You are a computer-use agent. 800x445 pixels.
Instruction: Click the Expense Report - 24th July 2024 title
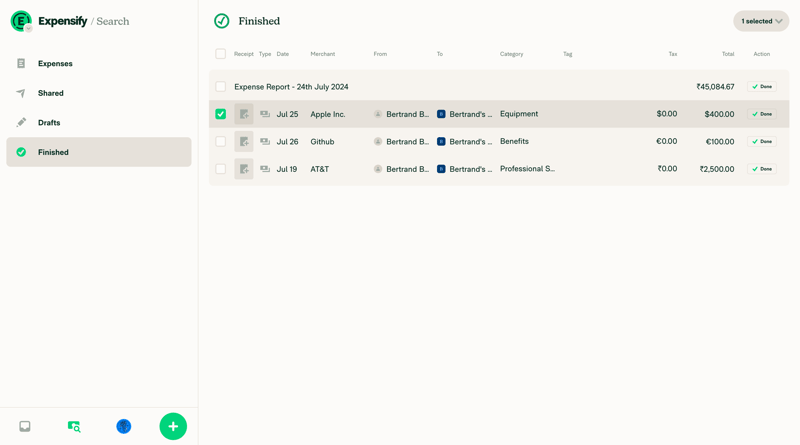[291, 87]
